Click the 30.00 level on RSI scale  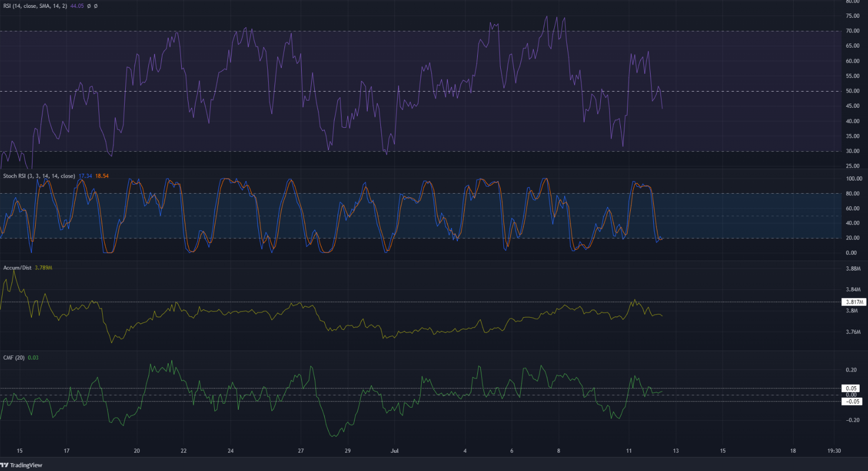[852, 151]
